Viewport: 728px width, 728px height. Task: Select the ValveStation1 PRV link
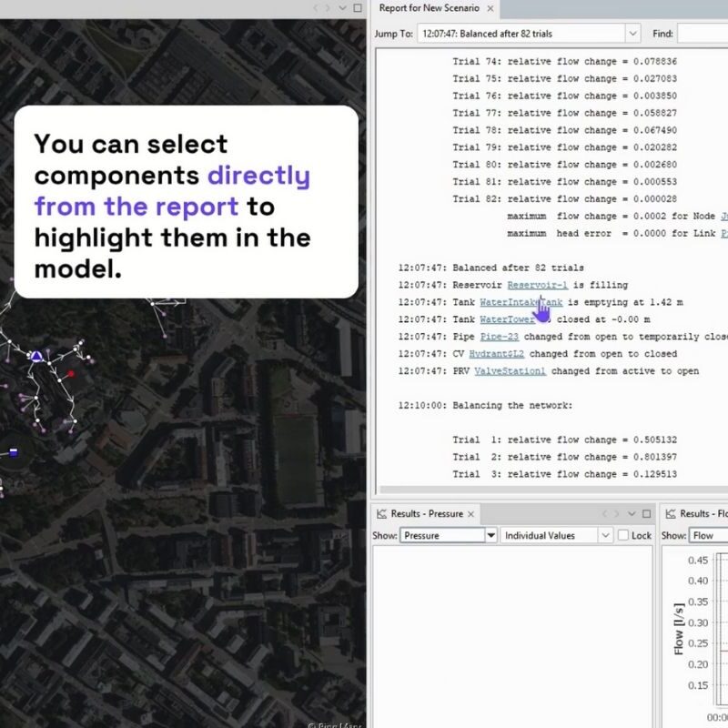point(510,371)
